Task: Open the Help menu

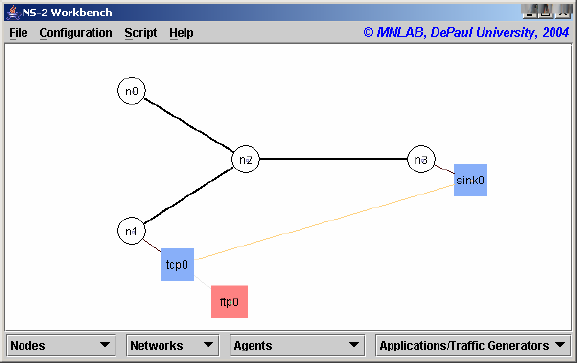Action: click(x=181, y=33)
